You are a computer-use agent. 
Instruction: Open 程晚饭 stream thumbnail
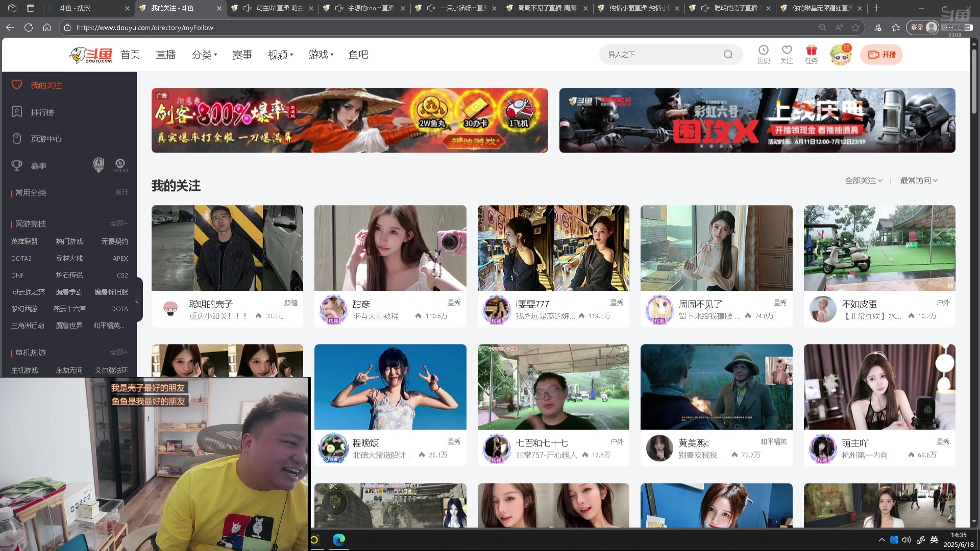pos(390,387)
